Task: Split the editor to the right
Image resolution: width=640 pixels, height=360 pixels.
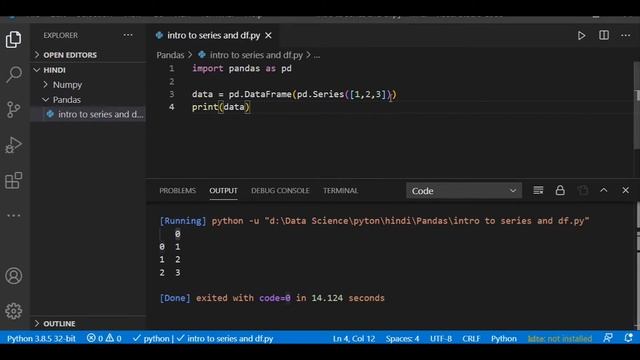Action: (604, 36)
